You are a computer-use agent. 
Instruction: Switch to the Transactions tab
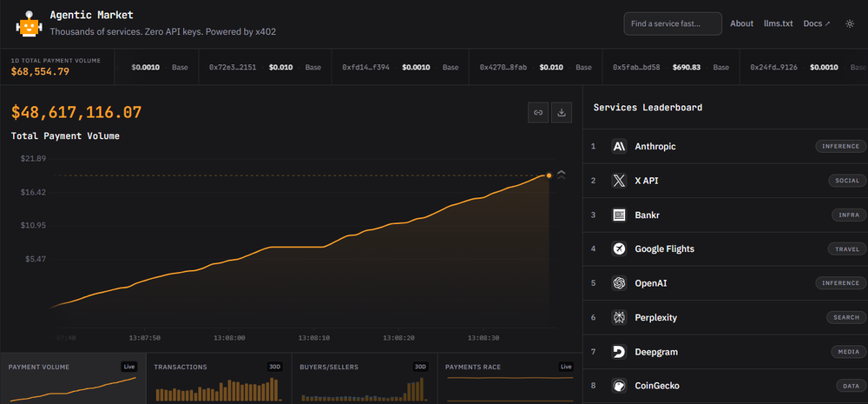[219, 379]
